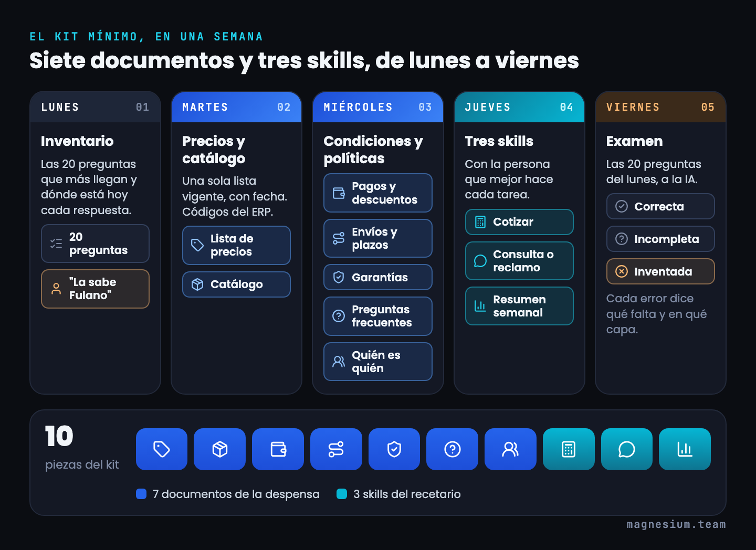Click the bar chart tile in the kit pieces row
756x550 pixels.
click(x=685, y=449)
